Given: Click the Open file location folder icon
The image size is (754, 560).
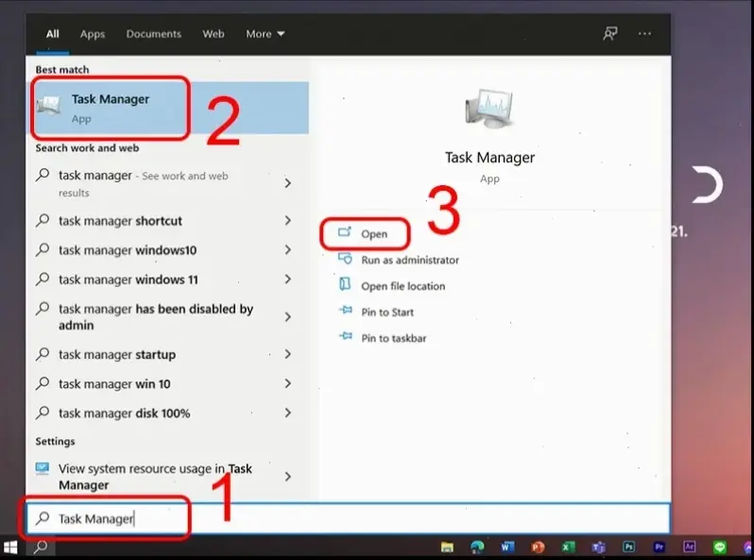Looking at the screenshot, I should click(x=345, y=284).
